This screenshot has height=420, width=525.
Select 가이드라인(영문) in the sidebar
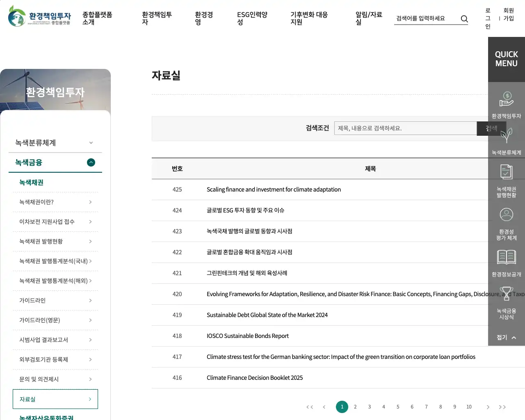pyautogui.click(x=55, y=320)
